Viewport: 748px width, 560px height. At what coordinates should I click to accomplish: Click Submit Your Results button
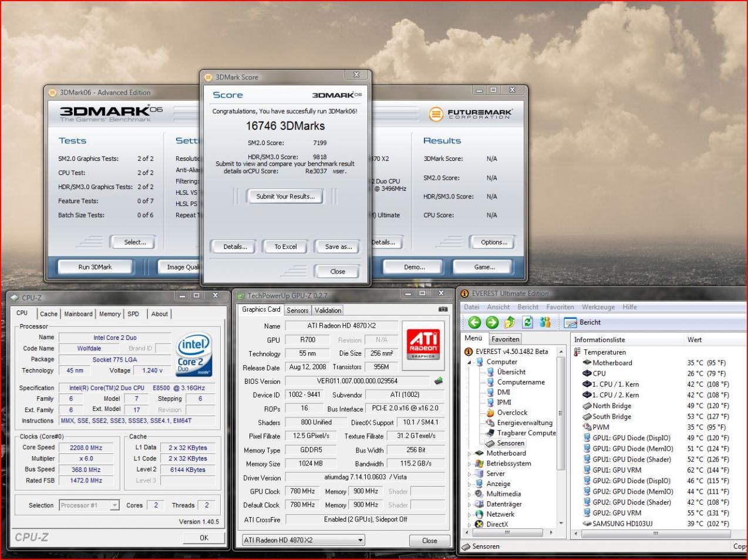point(285,197)
